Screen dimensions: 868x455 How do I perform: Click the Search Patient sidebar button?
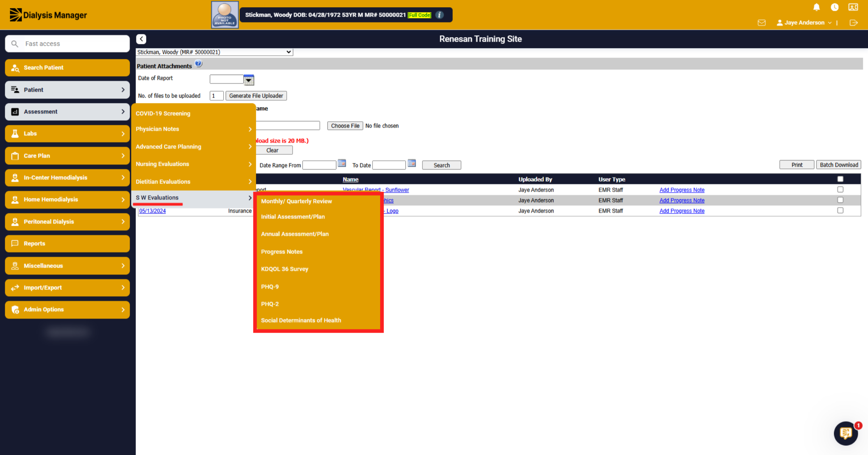click(67, 68)
